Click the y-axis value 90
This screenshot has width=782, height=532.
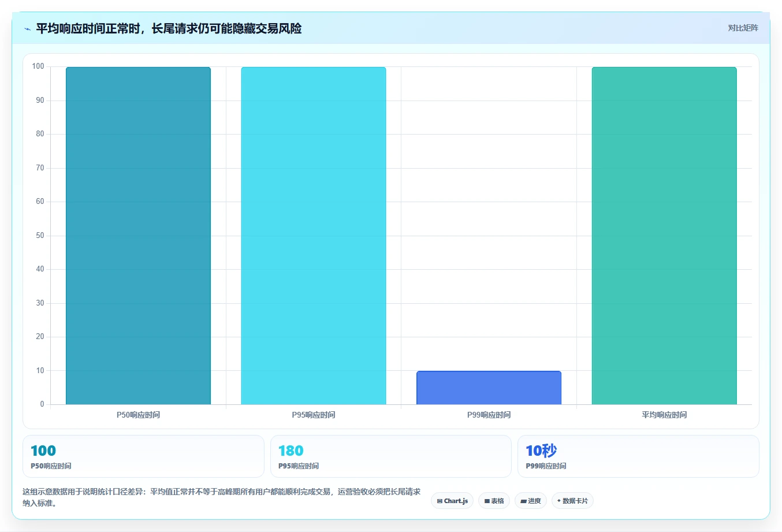click(40, 101)
